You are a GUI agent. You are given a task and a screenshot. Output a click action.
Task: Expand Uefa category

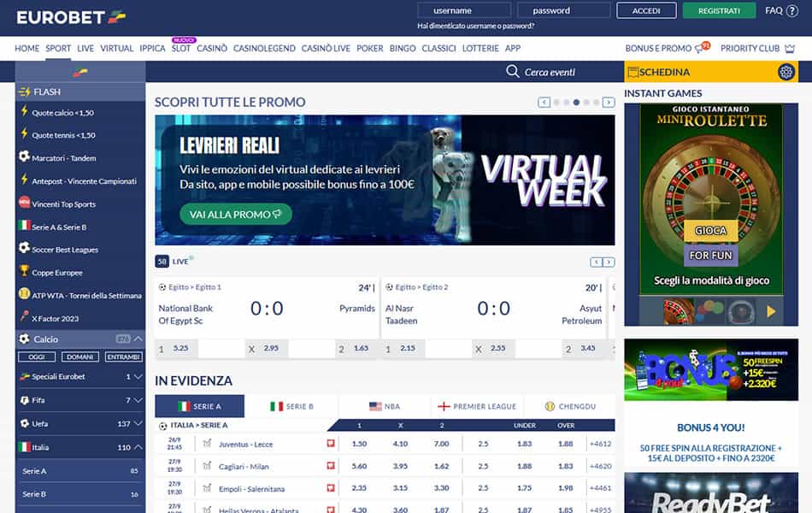tap(80, 423)
